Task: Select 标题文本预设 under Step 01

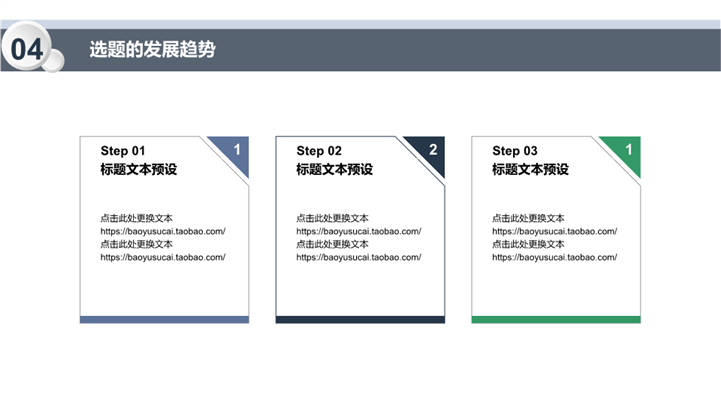Action: point(138,170)
